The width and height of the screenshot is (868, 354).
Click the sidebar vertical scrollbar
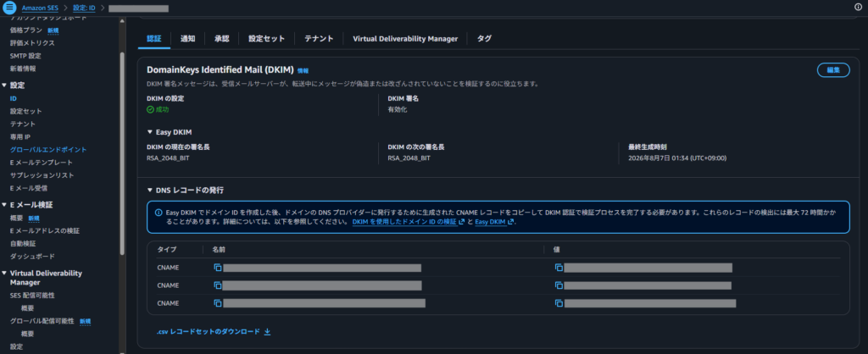coord(122,153)
